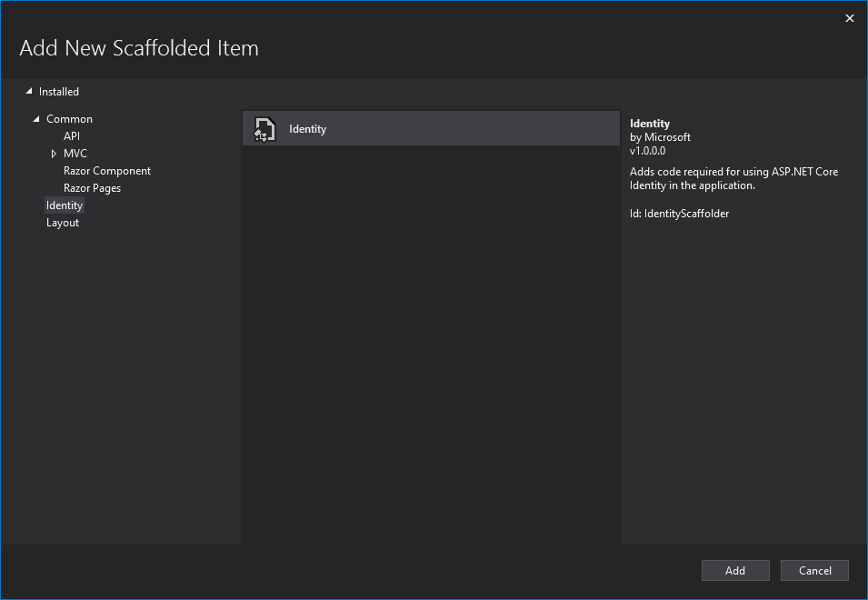The image size is (868, 600).
Task: Select the Common category label
Action: point(69,119)
